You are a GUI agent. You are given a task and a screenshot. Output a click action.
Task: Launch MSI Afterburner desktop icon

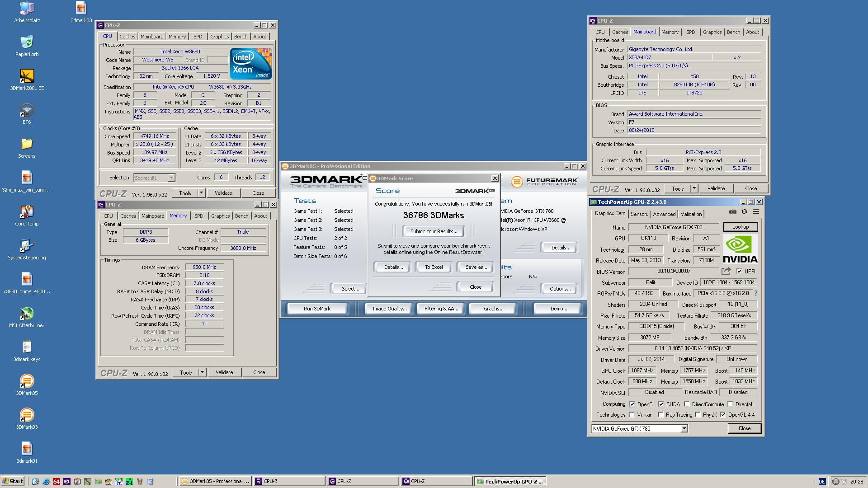click(x=27, y=317)
